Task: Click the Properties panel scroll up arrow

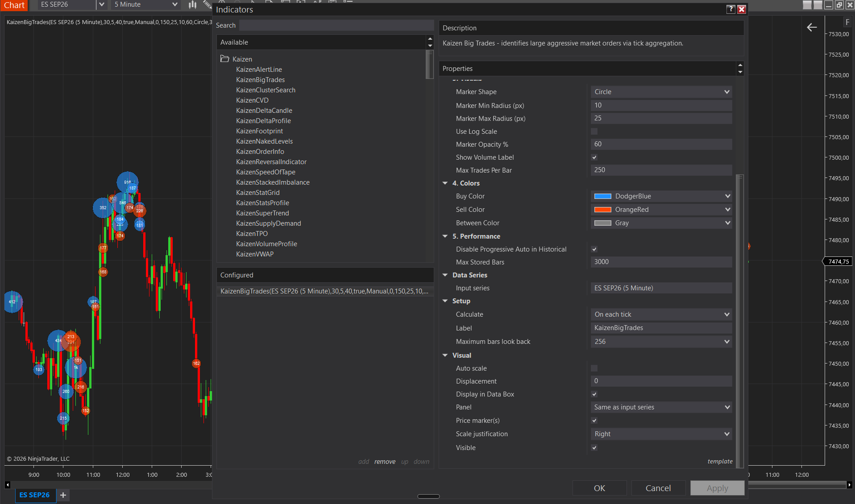Action: coord(740,65)
